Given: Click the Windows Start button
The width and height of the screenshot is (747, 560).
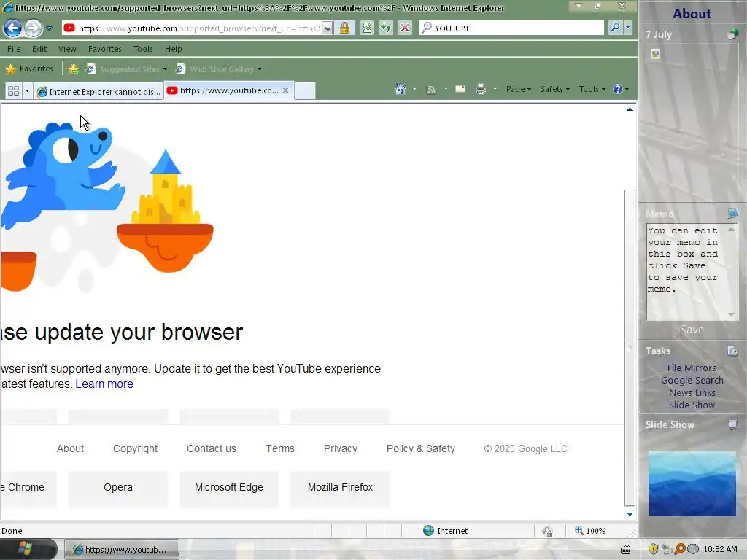Looking at the screenshot, I should point(25,548).
